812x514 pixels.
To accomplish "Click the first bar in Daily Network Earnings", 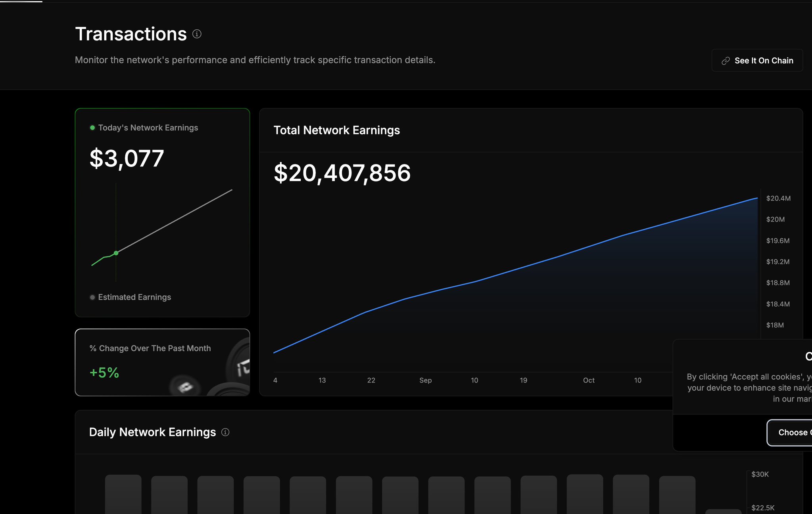I will (x=123, y=494).
